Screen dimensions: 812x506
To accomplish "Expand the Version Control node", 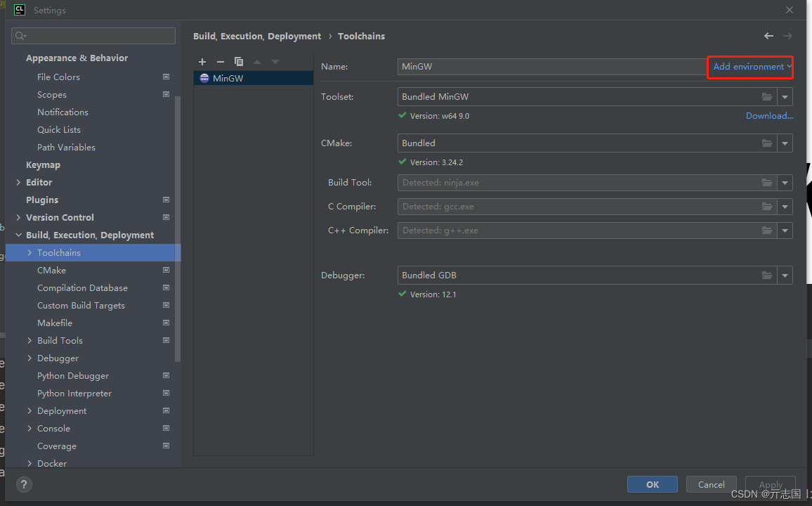I will click(19, 218).
